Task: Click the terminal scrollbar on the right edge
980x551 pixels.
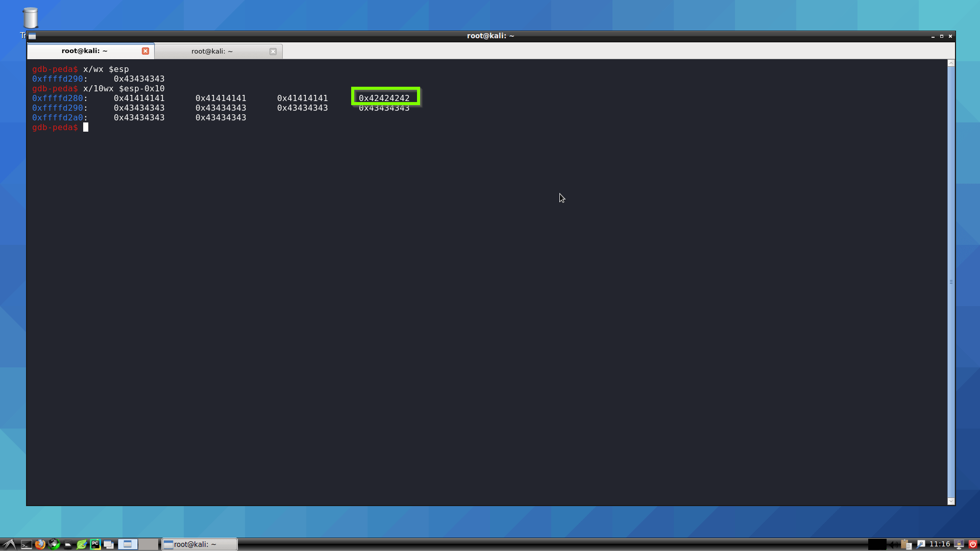Action: coord(950,281)
